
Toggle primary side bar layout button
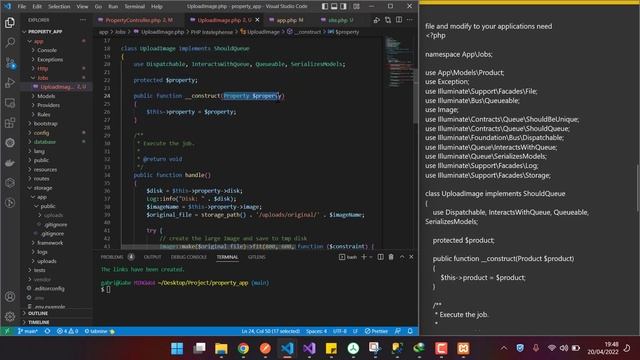pyautogui.click(x=325, y=6)
